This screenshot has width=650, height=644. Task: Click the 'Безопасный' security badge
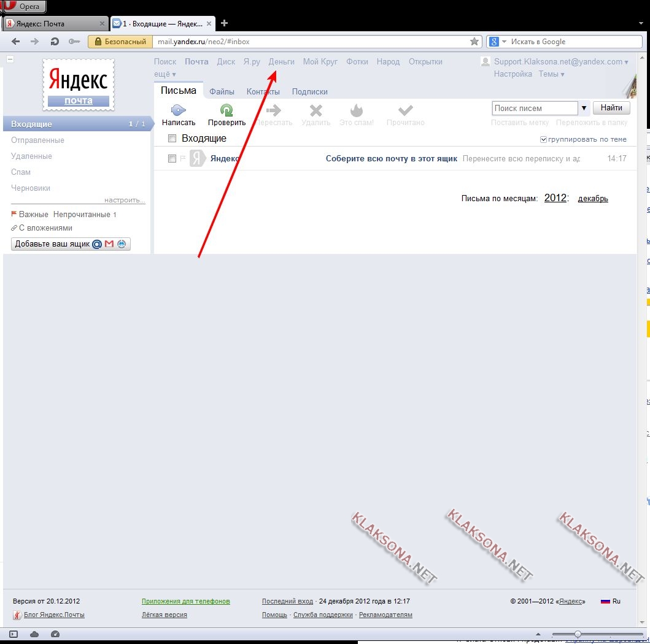[120, 42]
